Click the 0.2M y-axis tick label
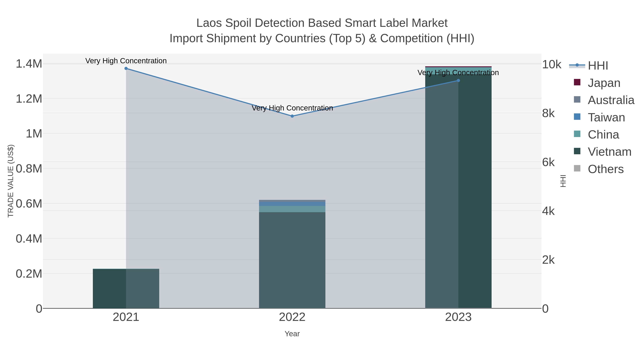 (29, 274)
